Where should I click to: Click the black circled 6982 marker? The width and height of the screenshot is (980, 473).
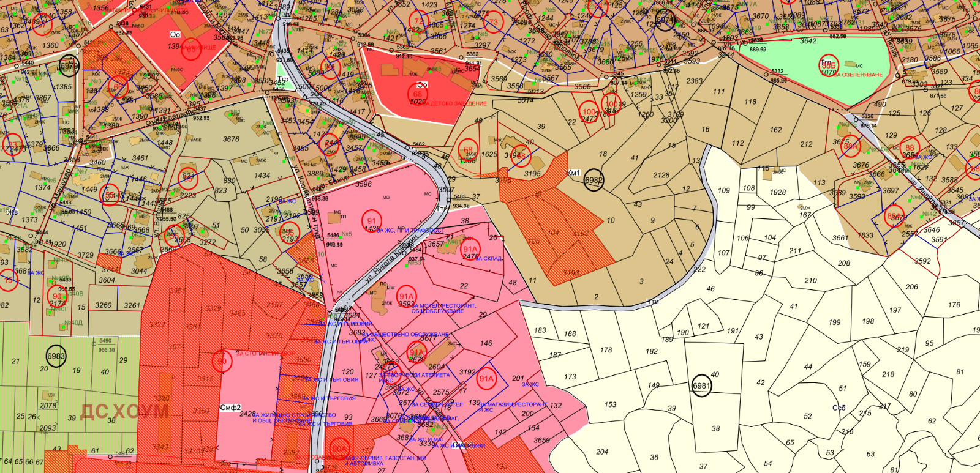(593, 181)
